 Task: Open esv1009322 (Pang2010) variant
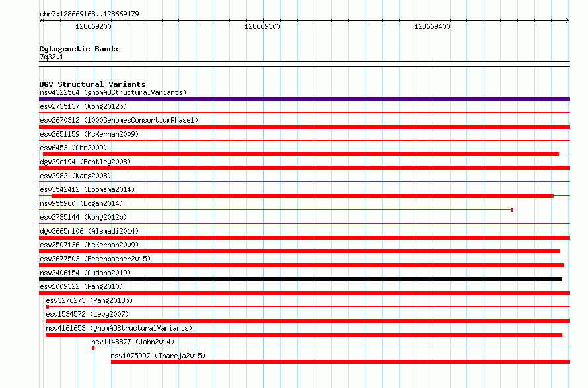pos(81,286)
